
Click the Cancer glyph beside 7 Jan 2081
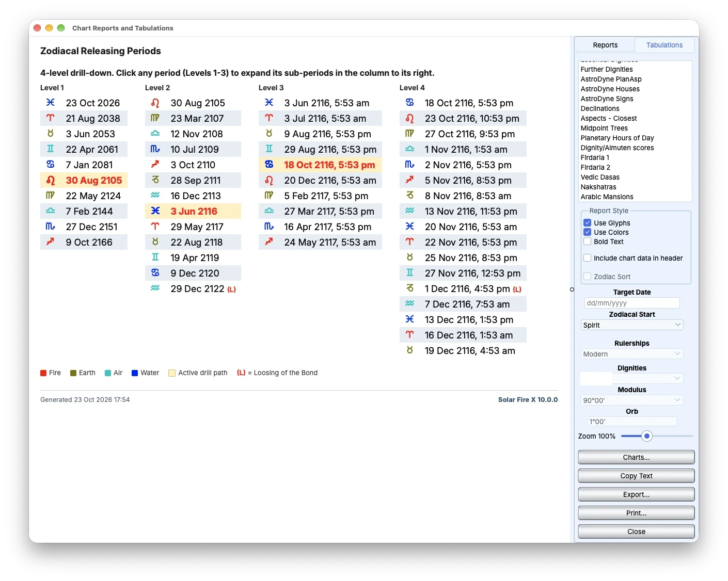point(50,165)
